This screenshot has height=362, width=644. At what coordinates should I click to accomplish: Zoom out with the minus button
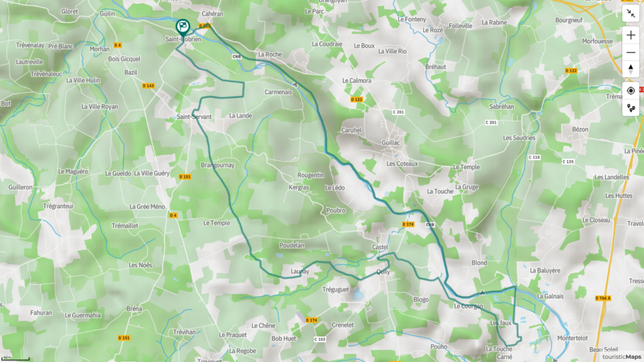(x=630, y=53)
